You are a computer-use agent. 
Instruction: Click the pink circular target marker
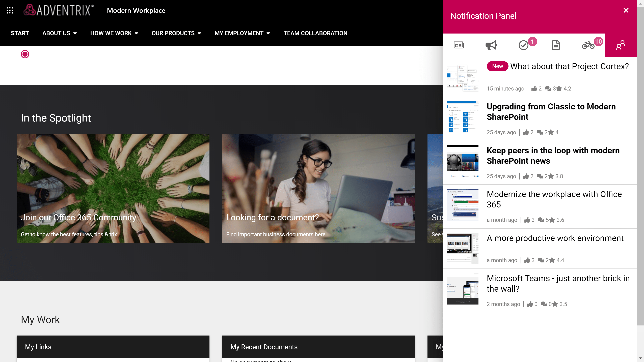click(x=25, y=54)
